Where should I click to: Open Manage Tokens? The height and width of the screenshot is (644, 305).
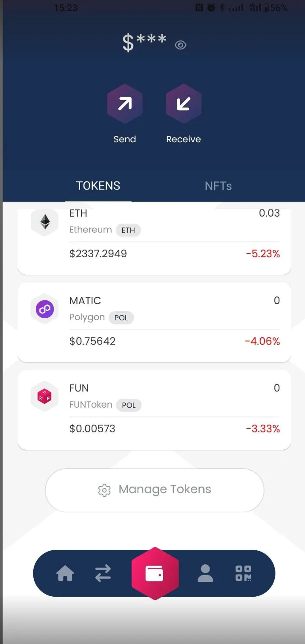tap(154, 489)
